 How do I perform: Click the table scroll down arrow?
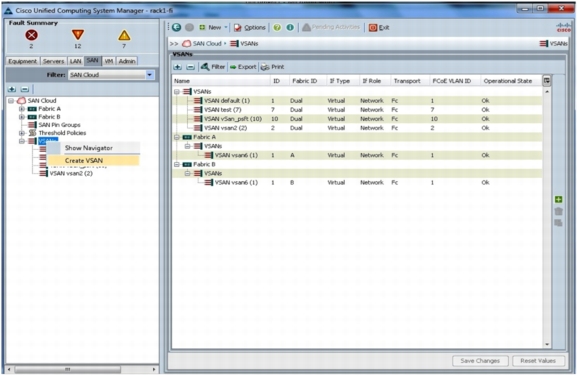[547, 345]
